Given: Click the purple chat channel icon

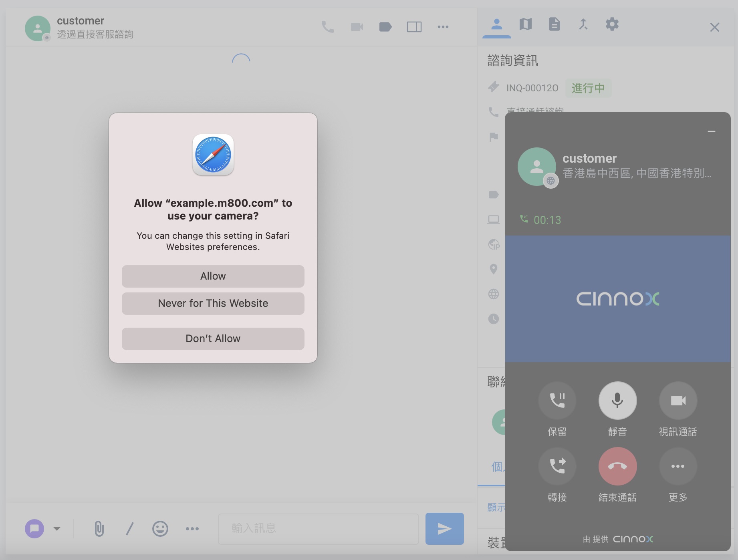Looking at the screenshot, I should pyautogui.click(x=34, y=529).
